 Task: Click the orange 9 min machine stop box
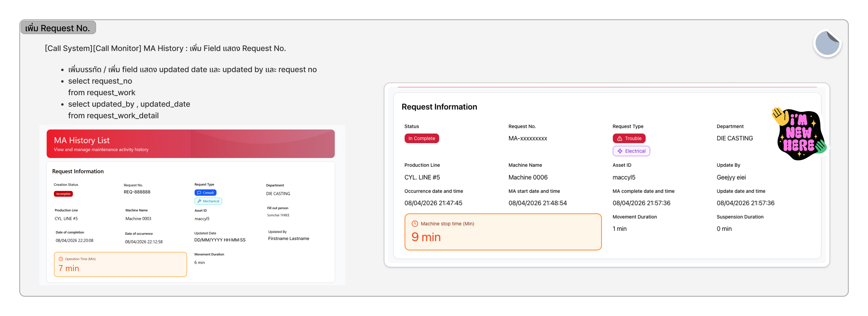(x=502, y=232)
